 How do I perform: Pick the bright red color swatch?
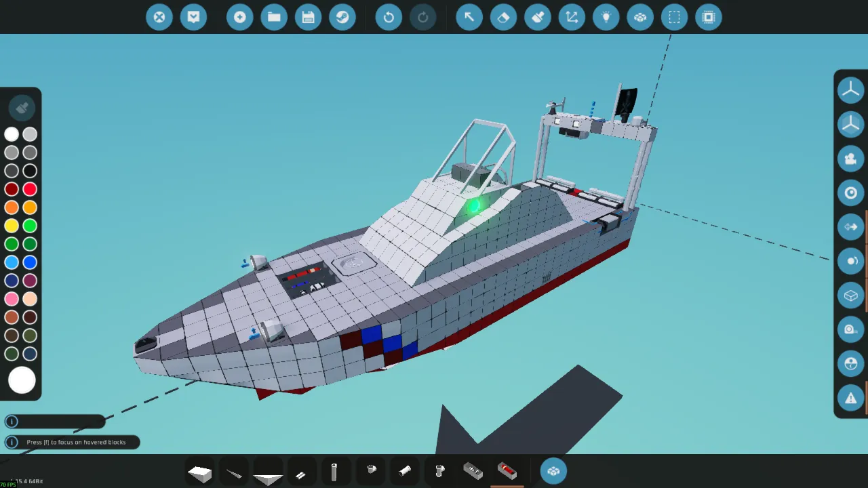tap(29, 189)
